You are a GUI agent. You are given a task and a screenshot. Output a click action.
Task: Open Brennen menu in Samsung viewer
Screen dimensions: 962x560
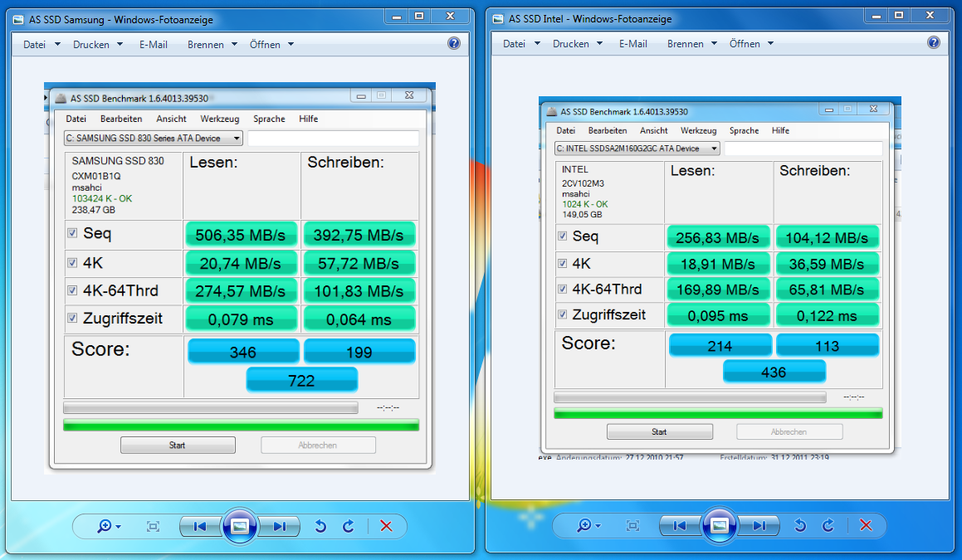(212, 44)
